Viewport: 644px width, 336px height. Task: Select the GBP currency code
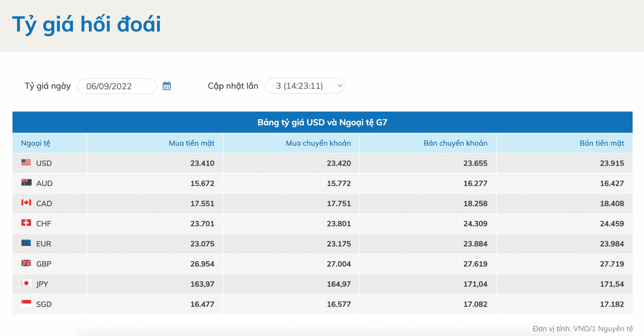(x=44, y=264)
